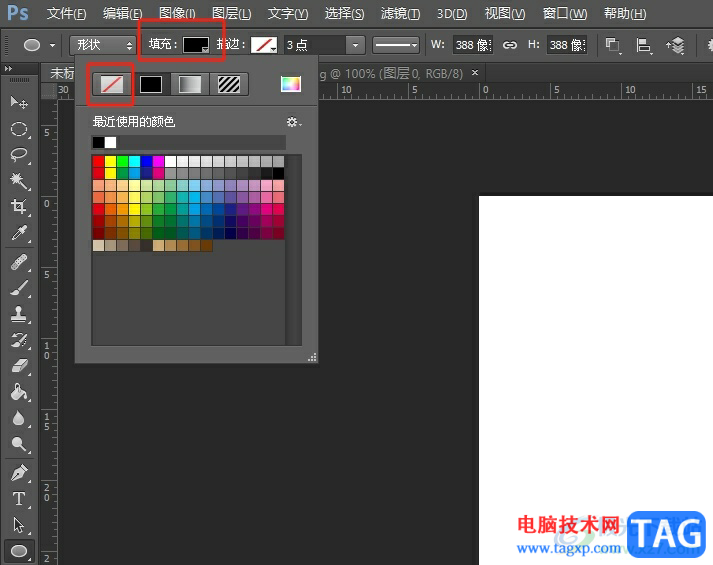This screenshot has height=565, width=713.
Task: Open the 帮助 menu
Action: click(x=625, y=14)
